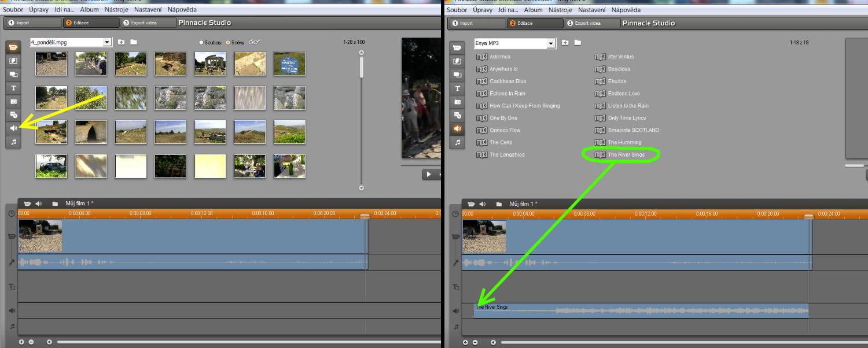The image size is (868, 348).
Task: Open Montage themes tab in left window
Action: coord(13,75)
